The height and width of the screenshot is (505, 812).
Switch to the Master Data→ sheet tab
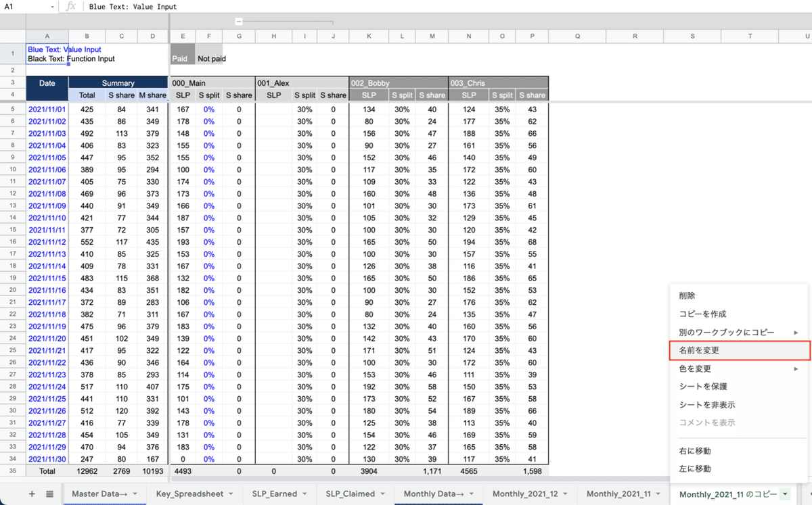point(100,494)
